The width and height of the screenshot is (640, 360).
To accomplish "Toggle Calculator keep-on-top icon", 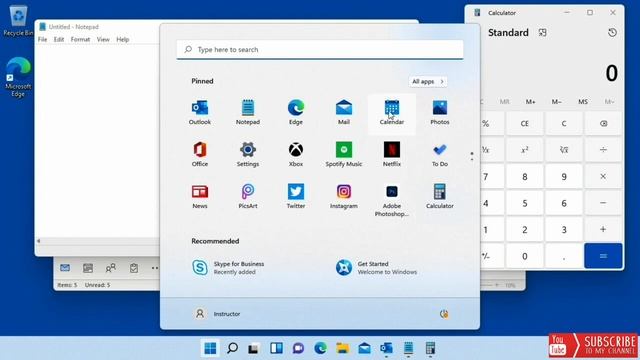I will 542,33.
